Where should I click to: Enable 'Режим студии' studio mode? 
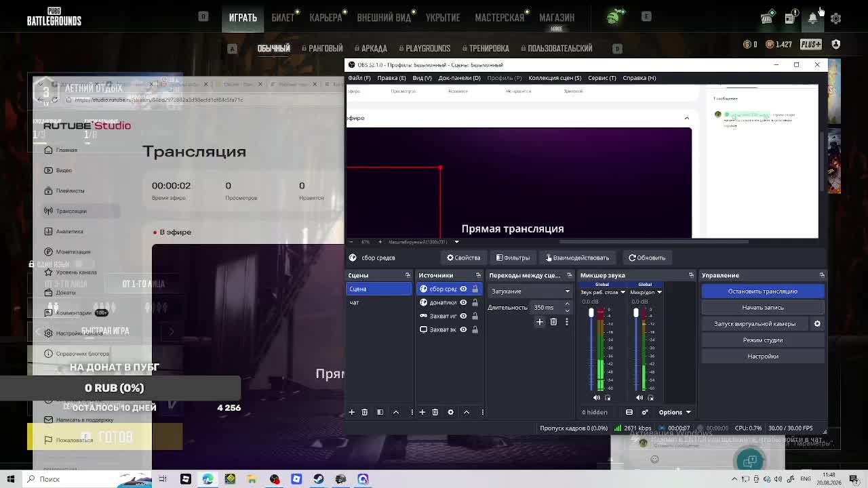[763, 340]
